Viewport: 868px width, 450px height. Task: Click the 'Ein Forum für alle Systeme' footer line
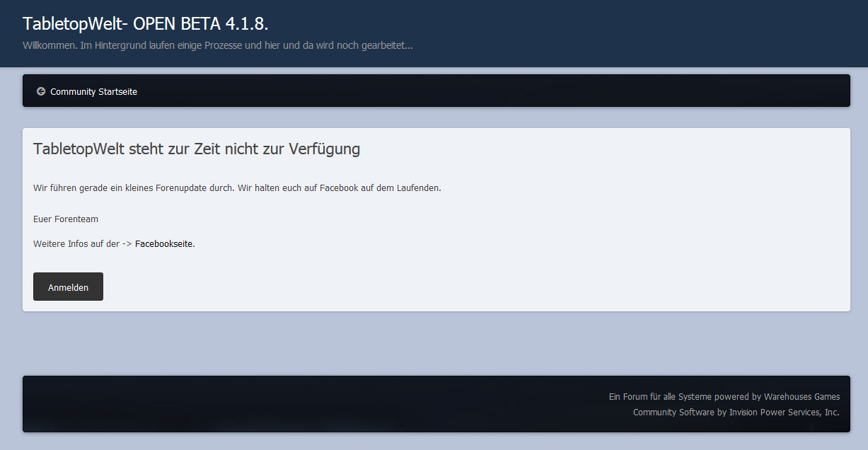tap(659, 397)
